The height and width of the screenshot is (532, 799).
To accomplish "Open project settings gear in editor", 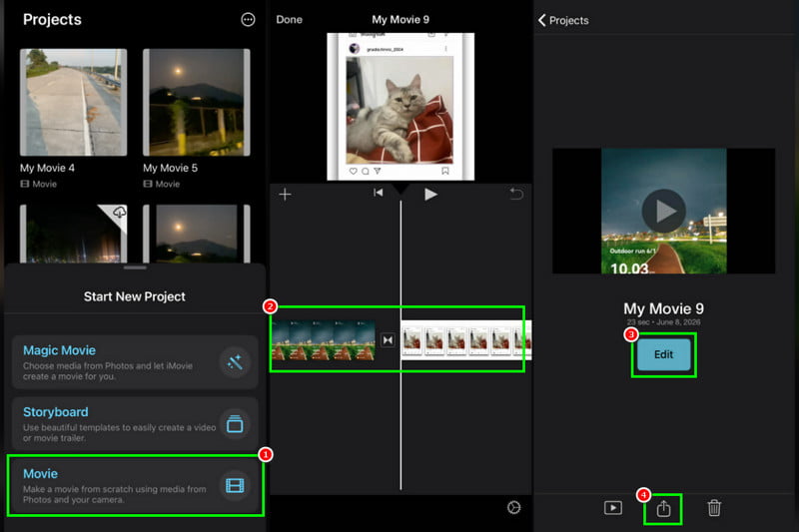I will [x=513, y=508].
